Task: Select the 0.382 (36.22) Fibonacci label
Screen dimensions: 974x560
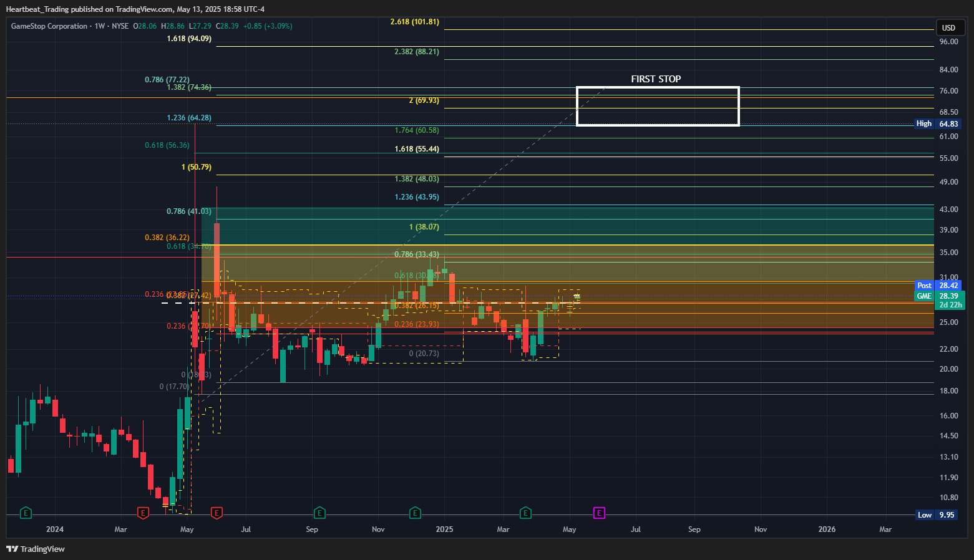Action: coord(167,238)
